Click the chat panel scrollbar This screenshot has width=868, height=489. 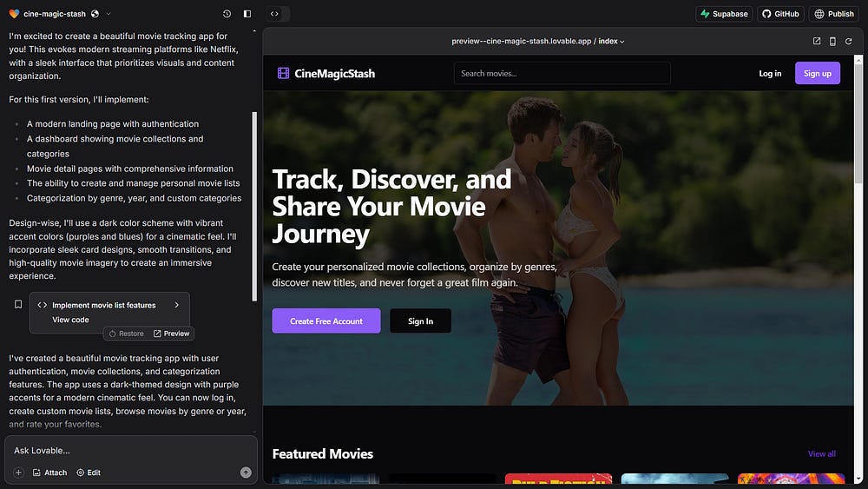(254, 206)
